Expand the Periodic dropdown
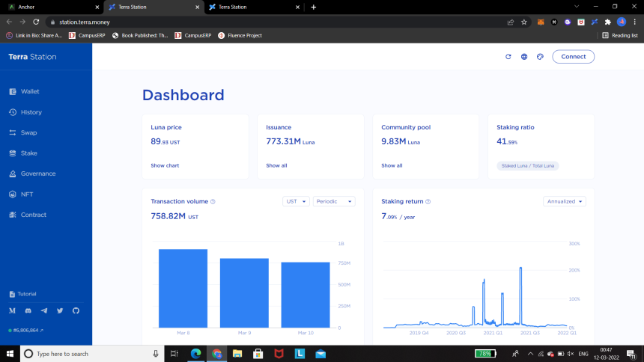 click(x=334, y=201)
